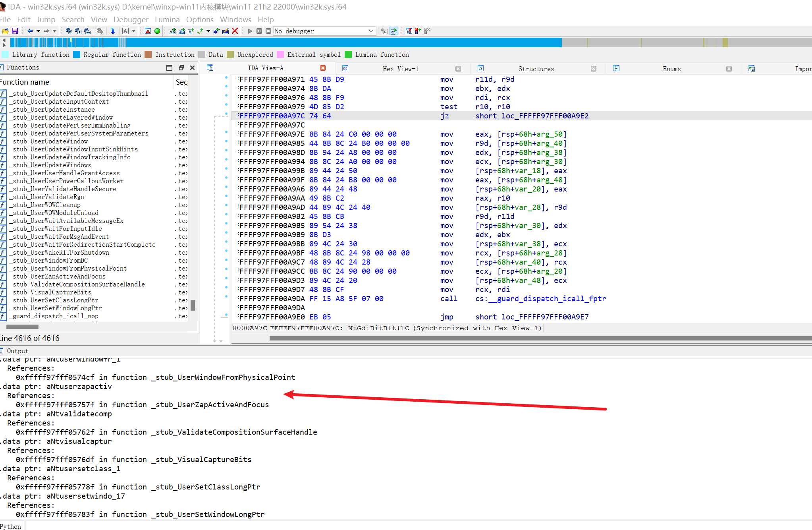Open the No debugger dropdown
The width and height of the screenshot is (812, 530).
[x=371, y=31]
